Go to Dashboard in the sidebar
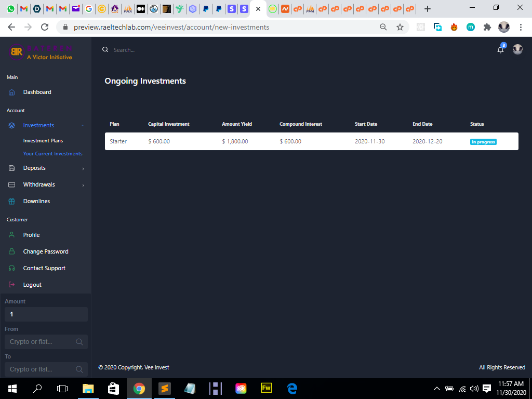Screen dimensions: 532x399 click(37, 92)
